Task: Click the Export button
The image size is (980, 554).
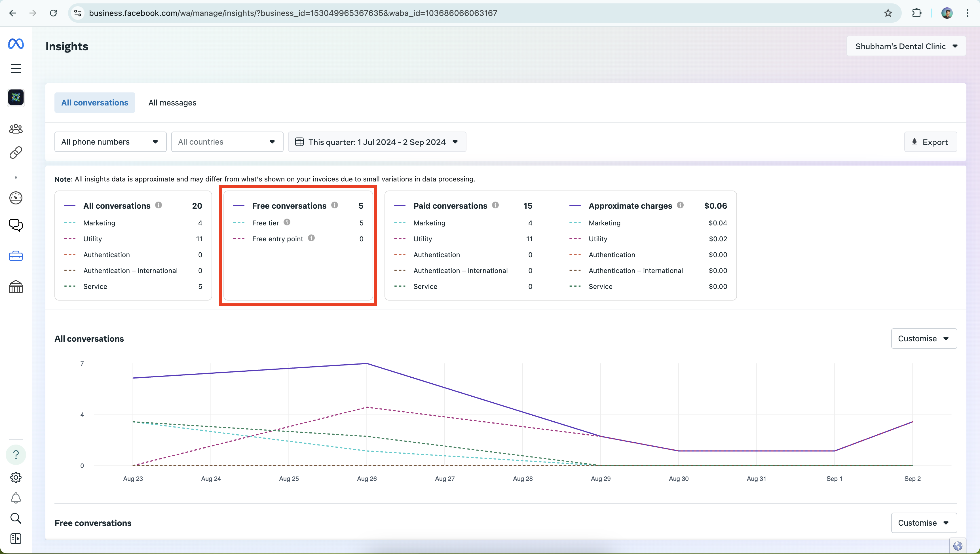Action: click(930, 142)
